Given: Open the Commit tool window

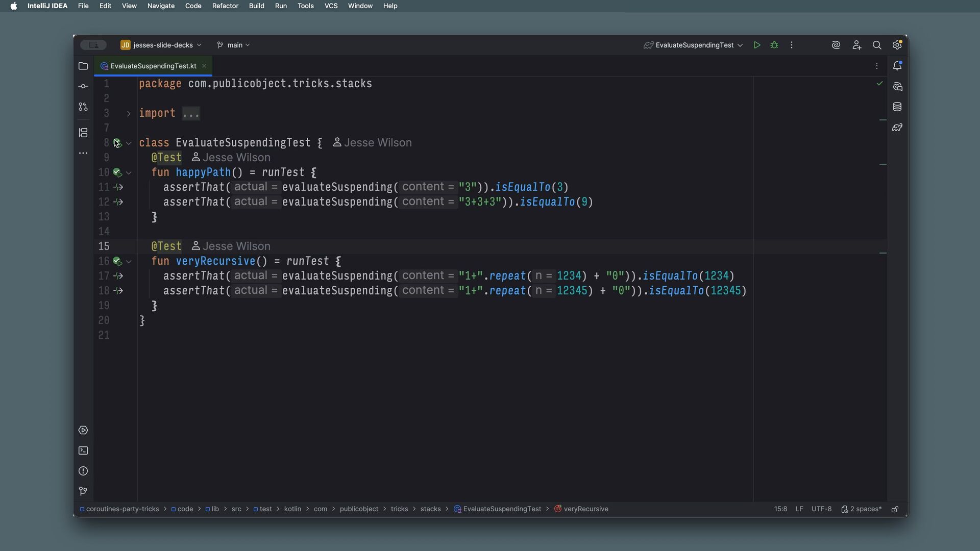Looking at the screenshot, I should [83, 86].
